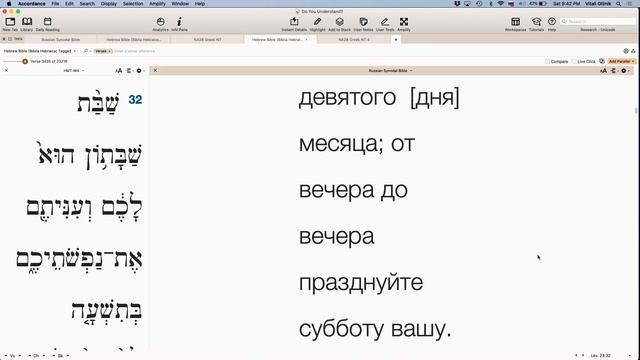Image resolution: width=640 pixels, height=360 pixels.
Task: Enable the Compare checkbox
Action: point(547,61)
